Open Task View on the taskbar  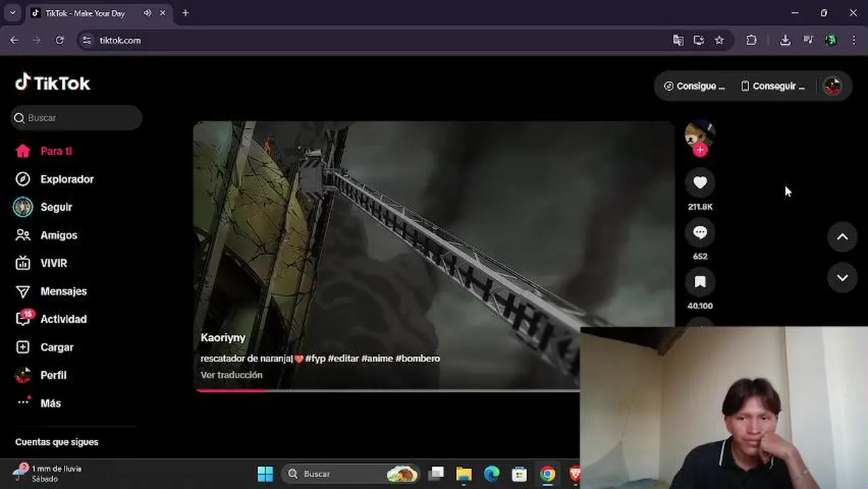coord(436,473)
